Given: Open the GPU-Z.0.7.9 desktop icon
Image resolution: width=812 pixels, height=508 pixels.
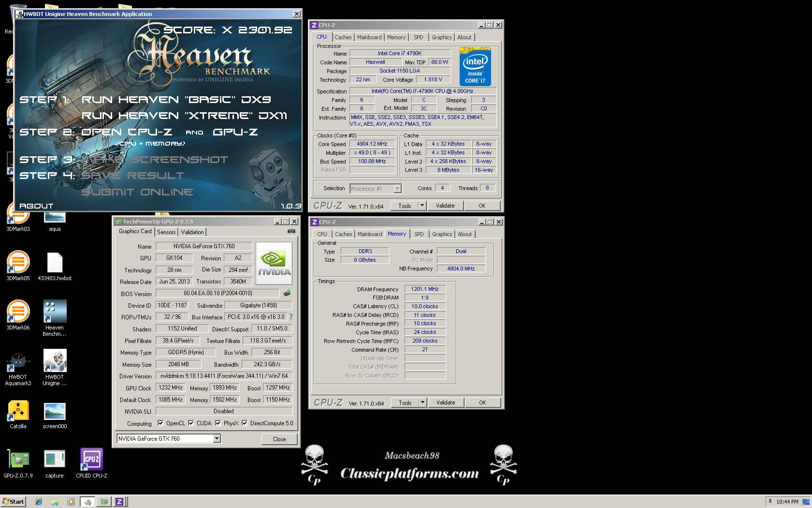Looking at the screenshot, I should [x=18, y=463].
